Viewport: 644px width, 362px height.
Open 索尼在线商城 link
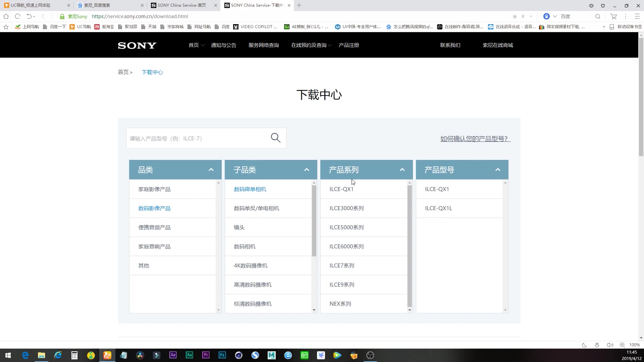coord(498,45)
